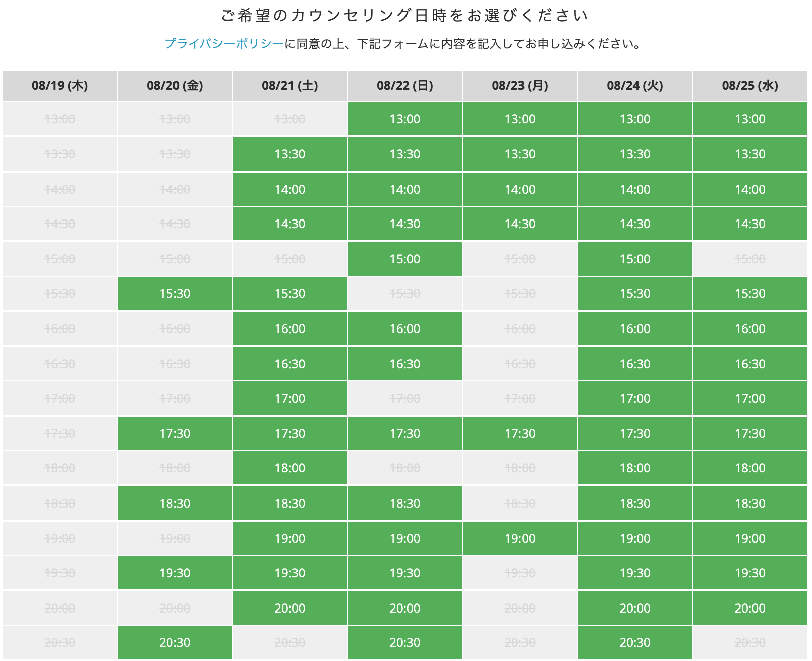Select 13:00 on 08/25 (水)
The image size is (812, 661).
point(749,119)
